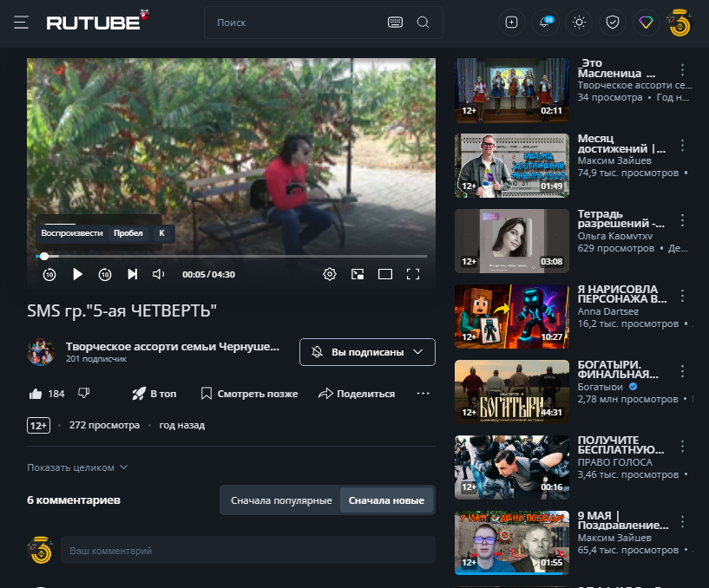Click the progress bar playhead knob

click(44, 256)
